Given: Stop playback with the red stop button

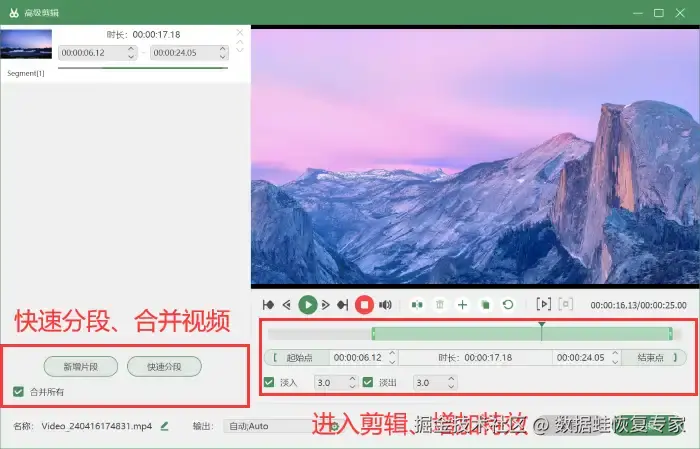Looking at the screenshot, I should tap(364, 305).
